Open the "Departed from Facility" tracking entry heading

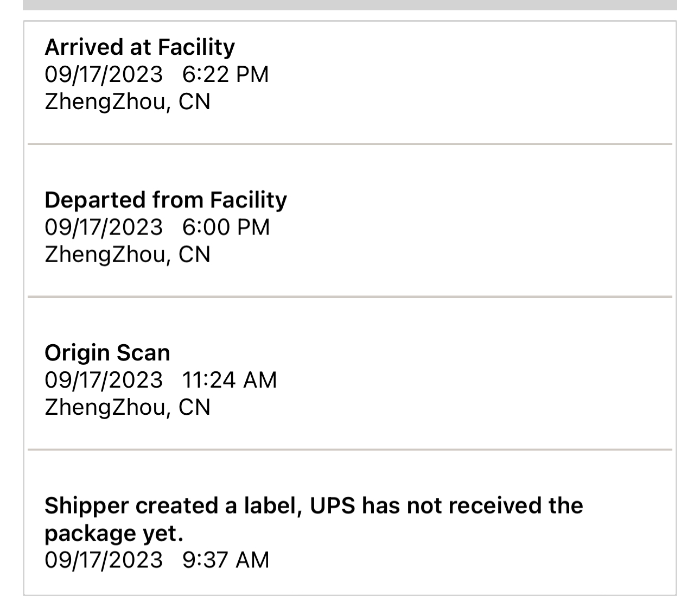pyautogui.click(x=166, y=200)
